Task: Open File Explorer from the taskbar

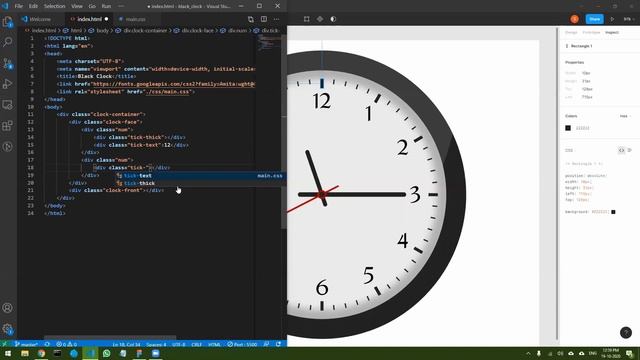Action: coord(25,353)
